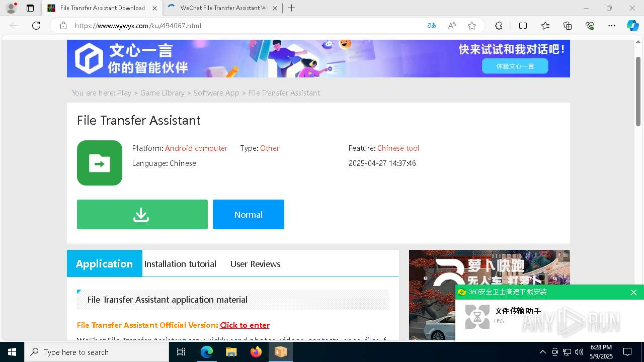Click the green app folder icon
Screen dimensions: 644x362
click(x=100, y=163)
